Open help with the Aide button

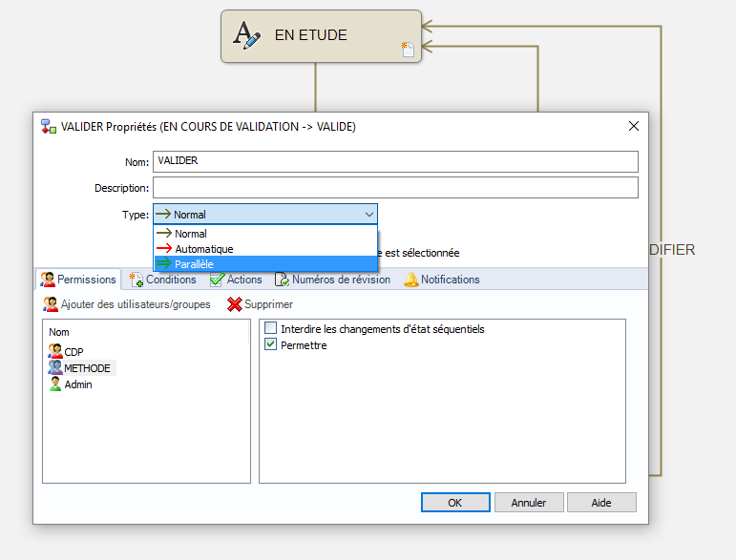601,503
